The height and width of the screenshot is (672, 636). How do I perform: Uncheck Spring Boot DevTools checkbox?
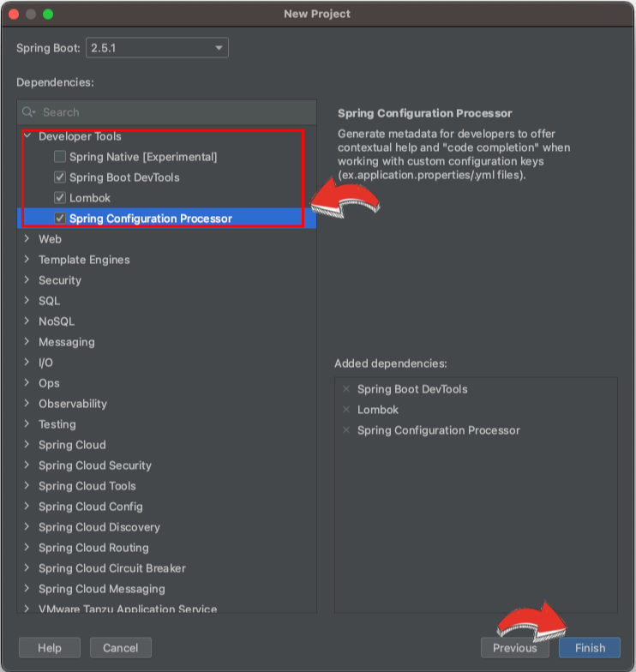pos(60,177)
